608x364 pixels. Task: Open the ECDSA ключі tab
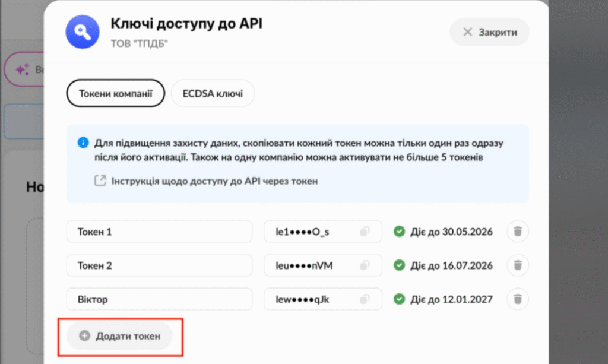(213, 93)
